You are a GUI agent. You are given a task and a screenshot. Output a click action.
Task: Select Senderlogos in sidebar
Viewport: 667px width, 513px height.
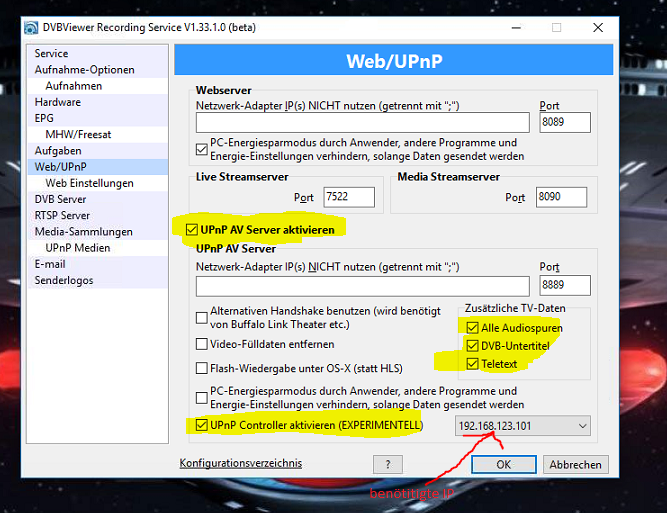coord(98,280)
